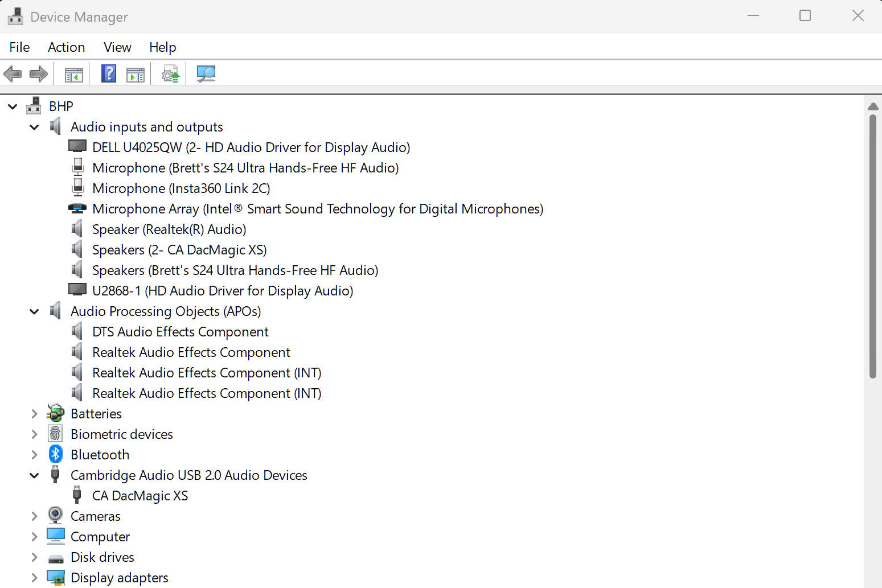Open the Action menu
882x588 pixels.
(66, 47)
